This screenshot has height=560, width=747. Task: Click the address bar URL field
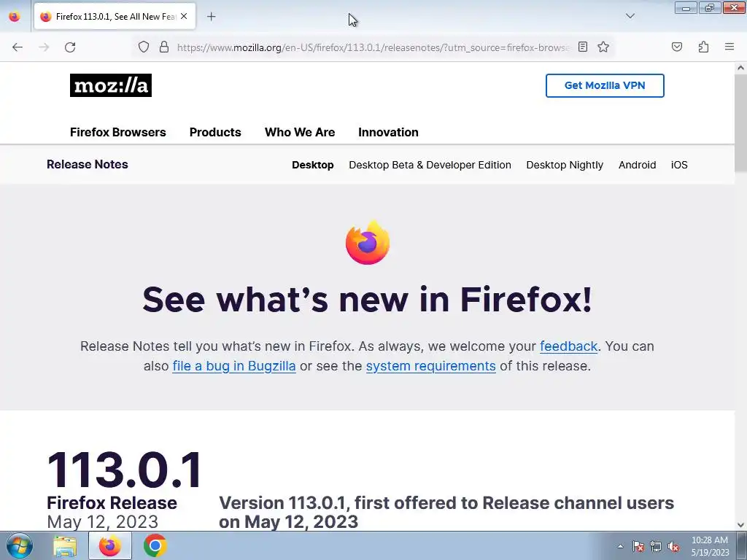pos(373,47)
